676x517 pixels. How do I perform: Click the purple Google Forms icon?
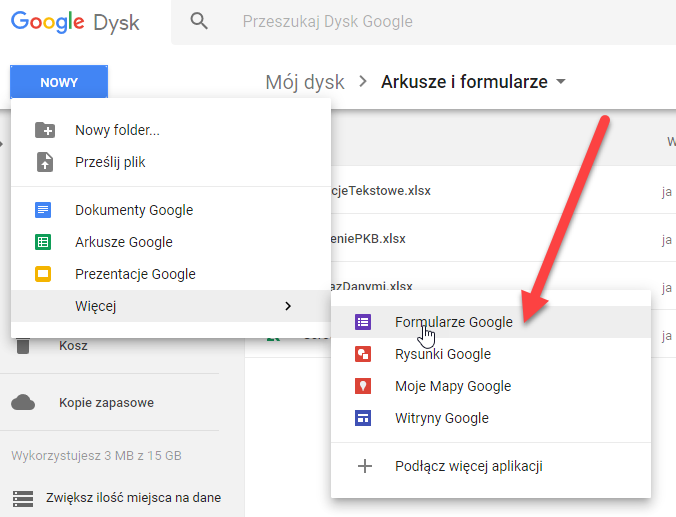(363, 322)
